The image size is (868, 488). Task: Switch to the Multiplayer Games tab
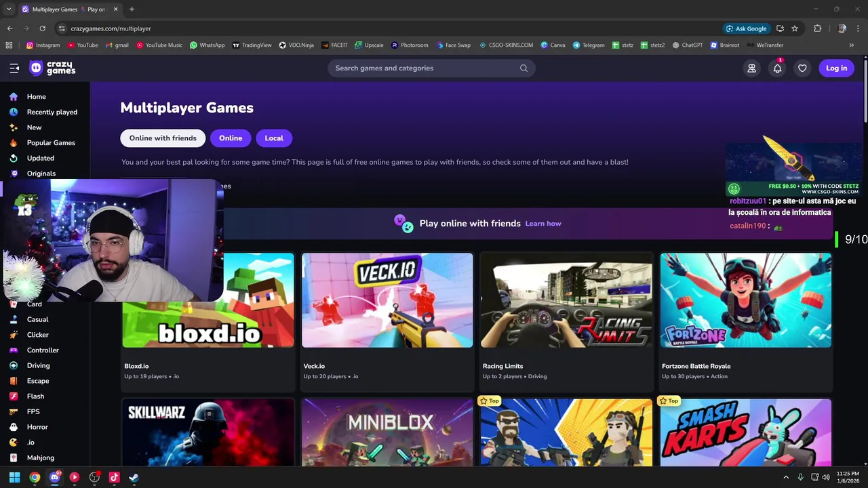(70, 9)
